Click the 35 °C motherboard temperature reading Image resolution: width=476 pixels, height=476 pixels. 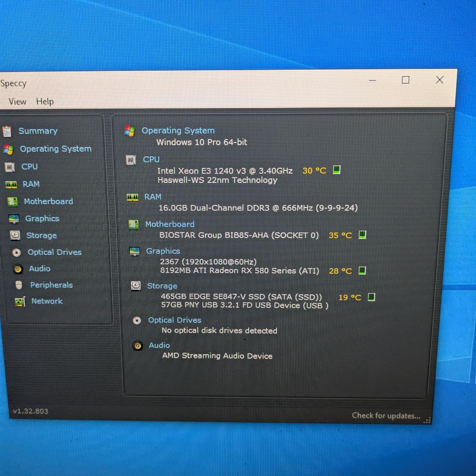[340, 235]
